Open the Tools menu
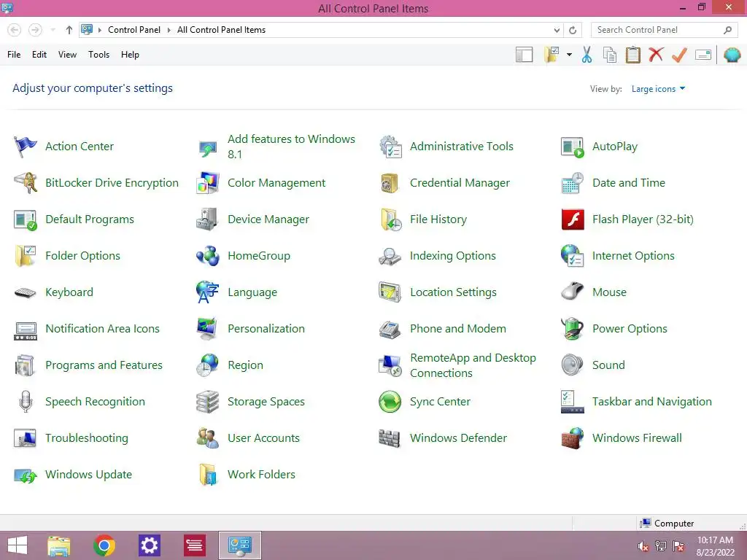Screen dimensions: 747x560 click(x=98, y=55)
